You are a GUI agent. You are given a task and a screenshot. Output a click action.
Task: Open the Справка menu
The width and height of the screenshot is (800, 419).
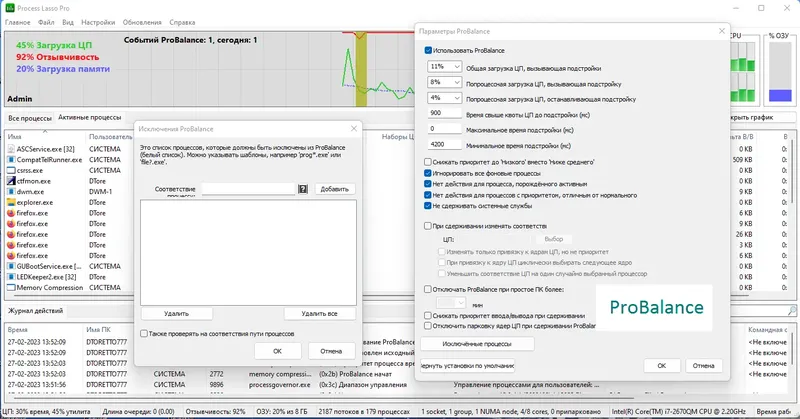point(182,22)
